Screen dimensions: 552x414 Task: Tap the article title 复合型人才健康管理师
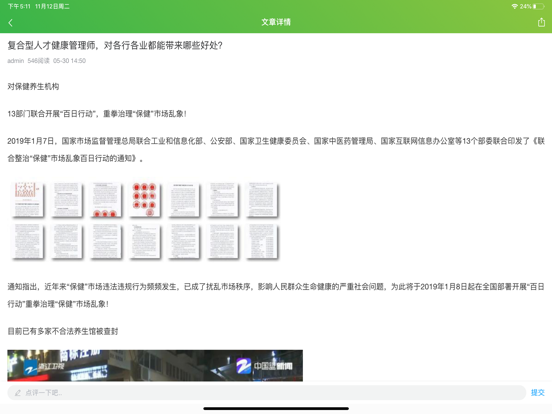tap(115, 45)
